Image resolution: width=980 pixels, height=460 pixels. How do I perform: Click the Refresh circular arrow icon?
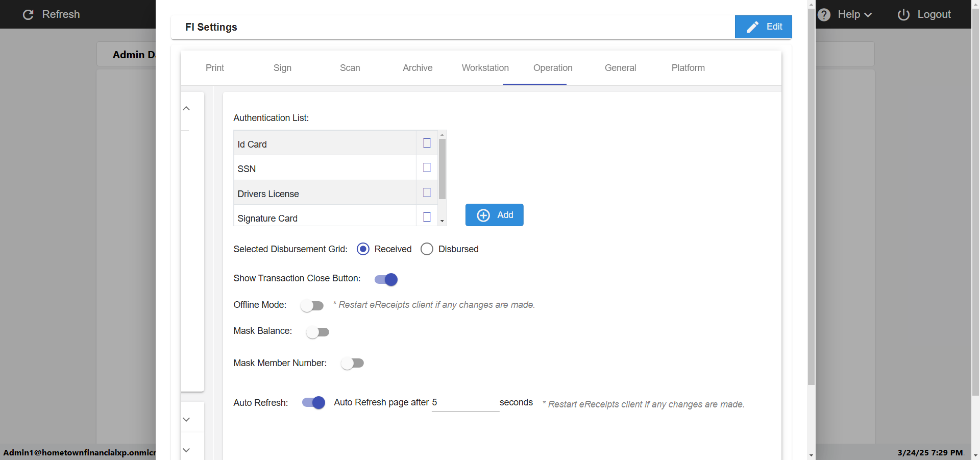click(28, 15)
